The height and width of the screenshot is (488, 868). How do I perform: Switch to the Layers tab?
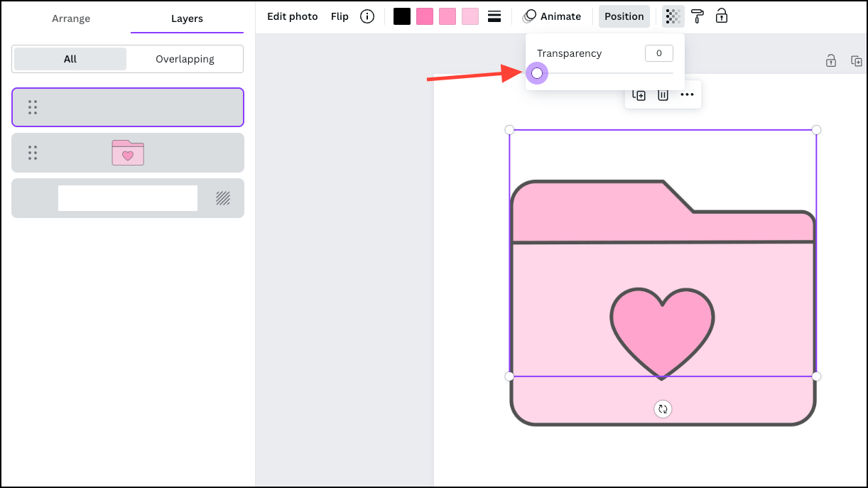pyautogui.click(x=187, y=18)
